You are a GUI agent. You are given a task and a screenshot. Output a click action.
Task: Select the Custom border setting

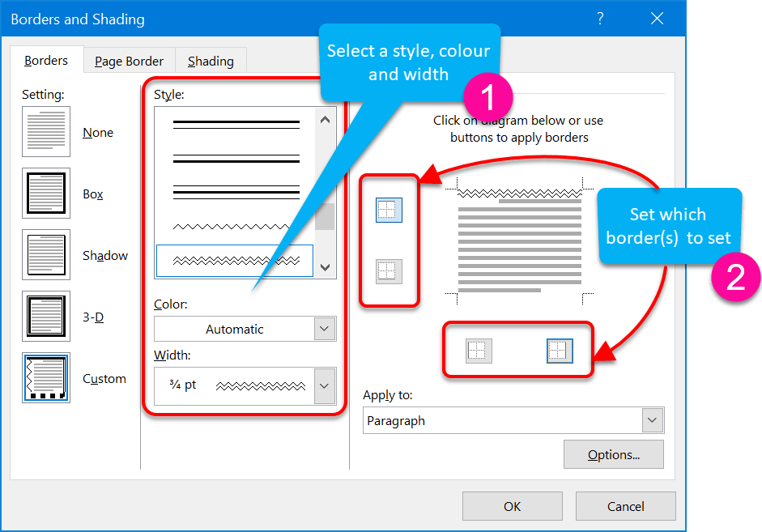click(x=46, y=378)
